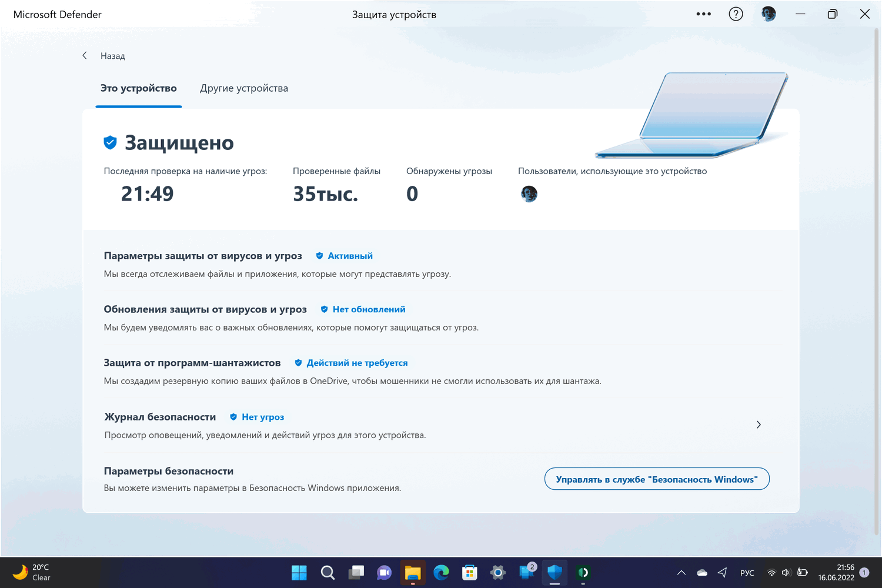The width and height of the screenshot is (882, 588).
Task: Open taskbar Search
Action: point(328,573)
